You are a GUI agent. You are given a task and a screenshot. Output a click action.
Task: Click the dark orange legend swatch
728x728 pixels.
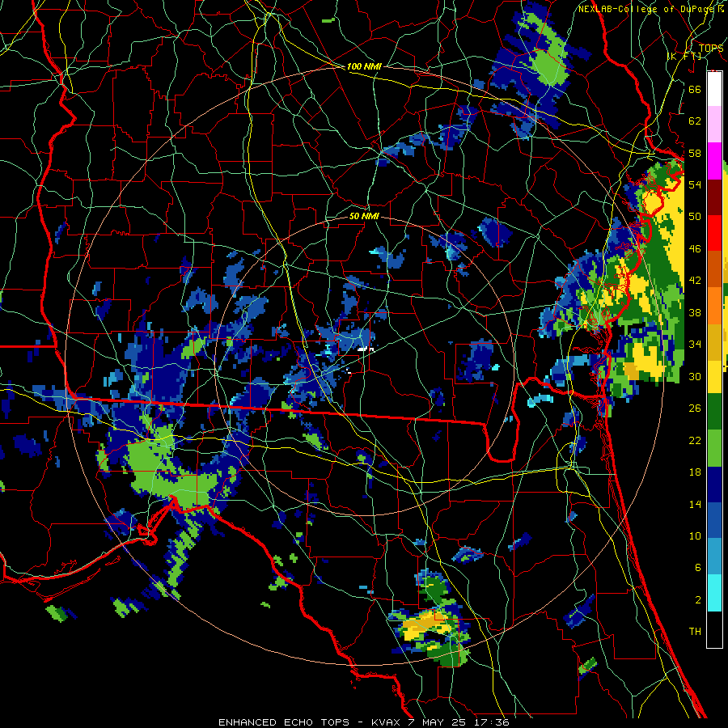coord(714,269)
